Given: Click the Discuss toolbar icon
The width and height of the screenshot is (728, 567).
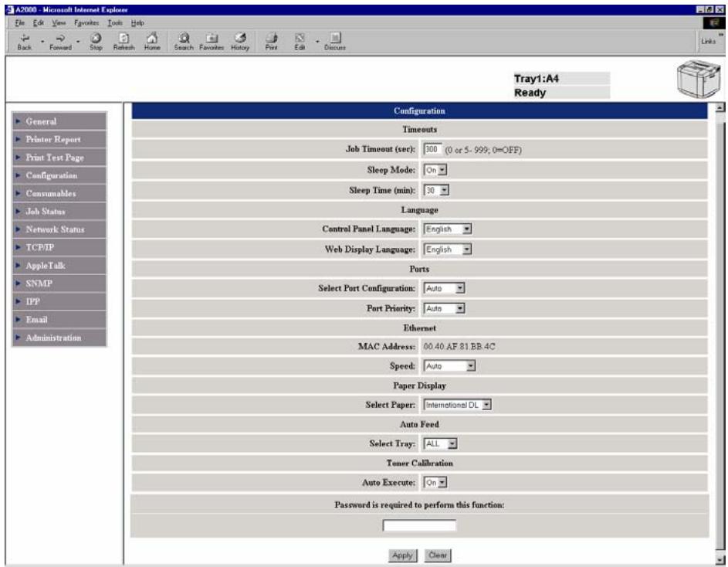Looking at the screenshot, I should click(335, 42).
